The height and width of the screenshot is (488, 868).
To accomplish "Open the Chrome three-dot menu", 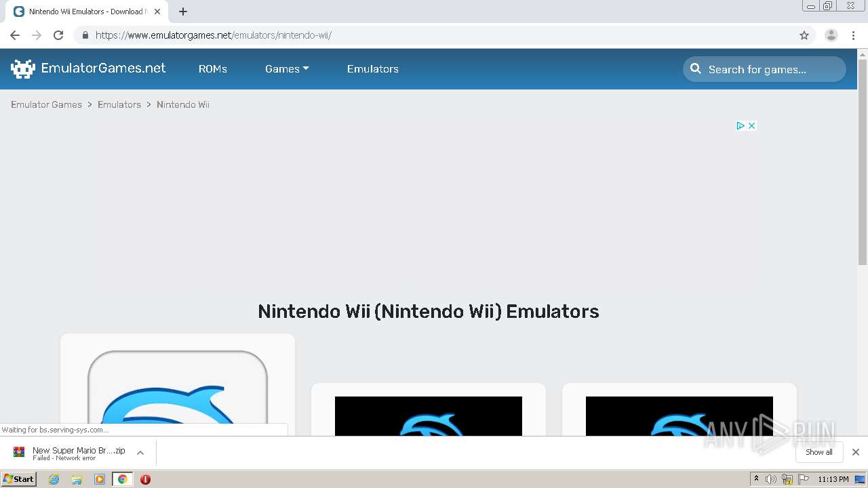I will 854,35.
